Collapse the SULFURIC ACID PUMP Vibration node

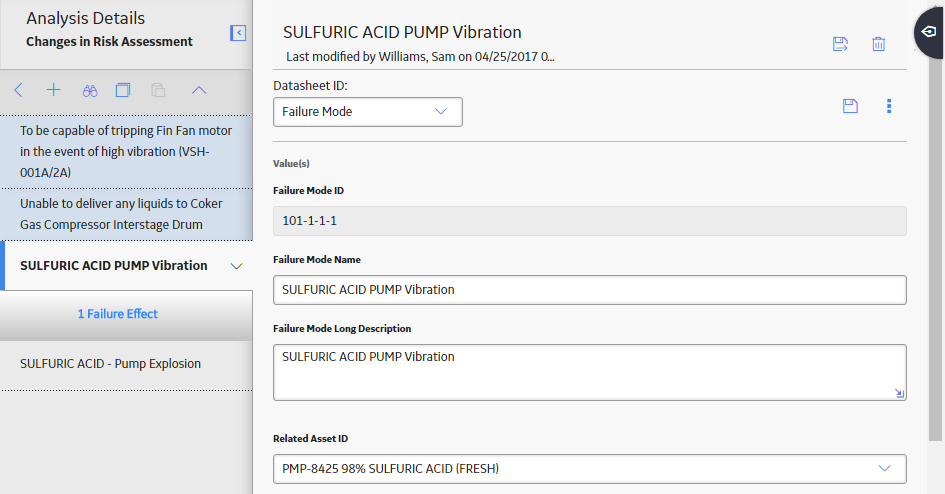tap(237, 266)
